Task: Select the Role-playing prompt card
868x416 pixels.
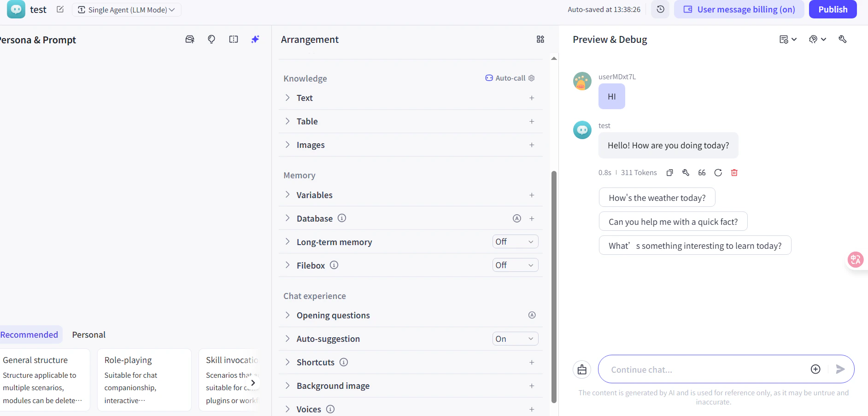Action: (144, 380)
